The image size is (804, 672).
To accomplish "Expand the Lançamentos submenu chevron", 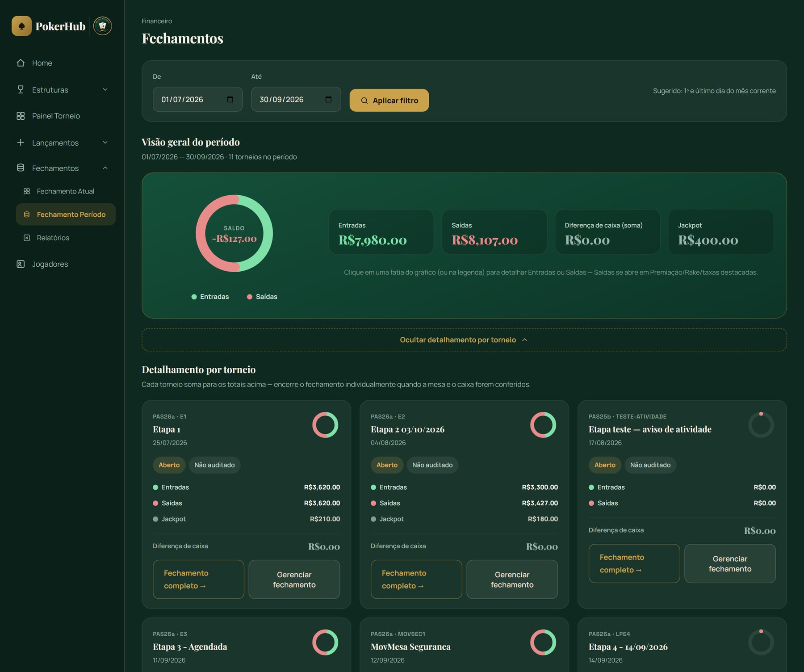I will click(105, 143).
